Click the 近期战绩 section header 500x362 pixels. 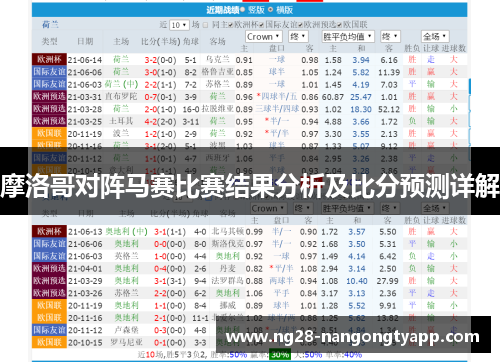click(223, 10)
